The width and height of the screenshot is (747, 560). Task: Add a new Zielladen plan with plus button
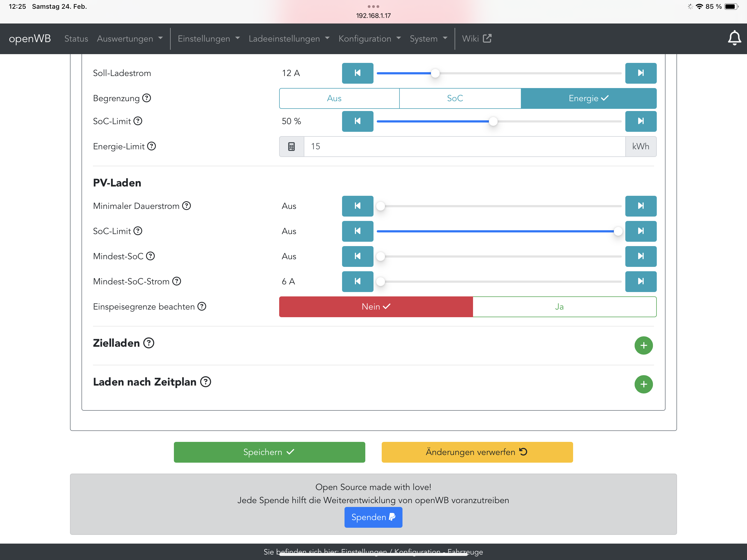643,345
